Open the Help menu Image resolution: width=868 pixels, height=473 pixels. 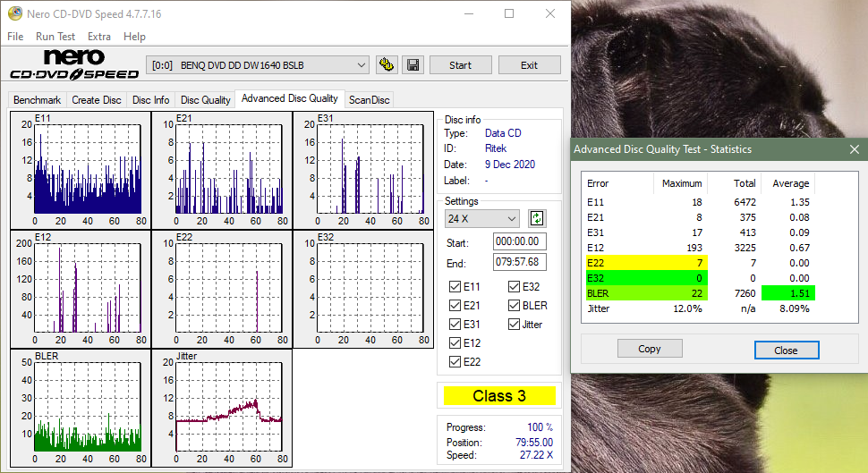134,37
